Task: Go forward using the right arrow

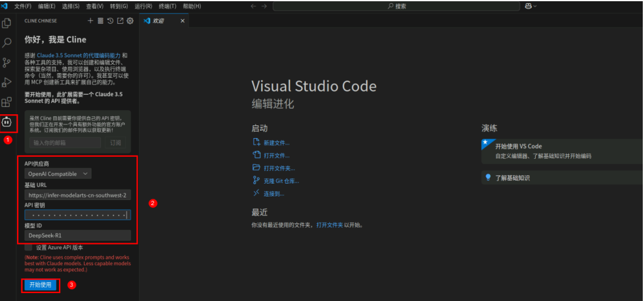Action: coord(264,6)
